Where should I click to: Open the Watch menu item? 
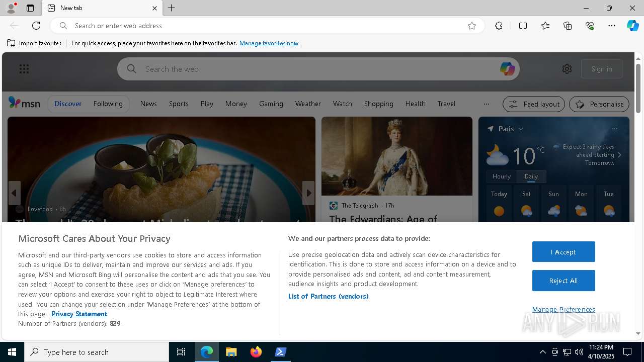point(343,104)
